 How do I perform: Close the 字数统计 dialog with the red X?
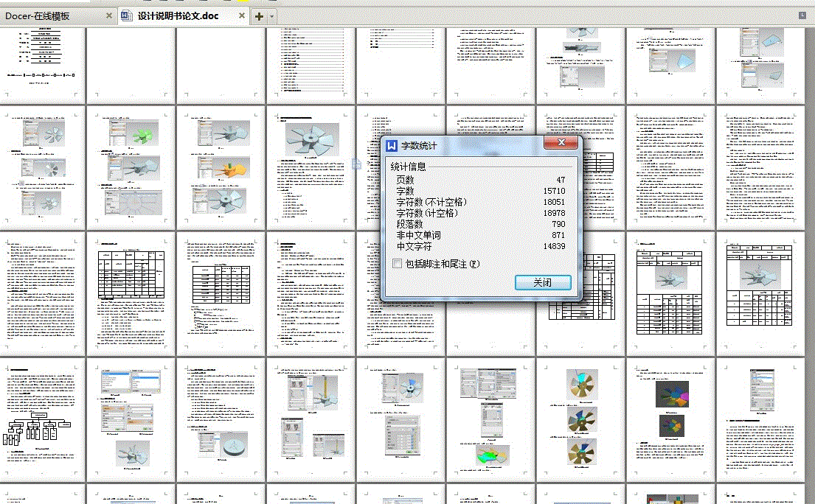561,142
